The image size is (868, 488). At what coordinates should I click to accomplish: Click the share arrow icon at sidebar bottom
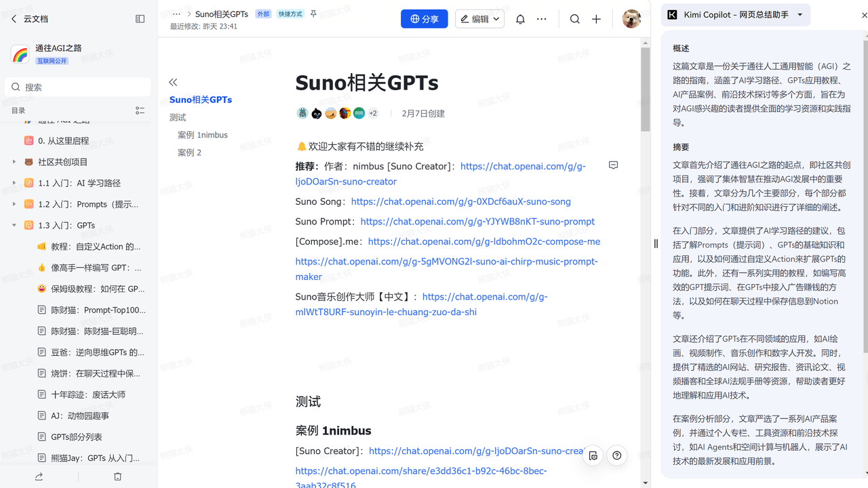point(39,476)
